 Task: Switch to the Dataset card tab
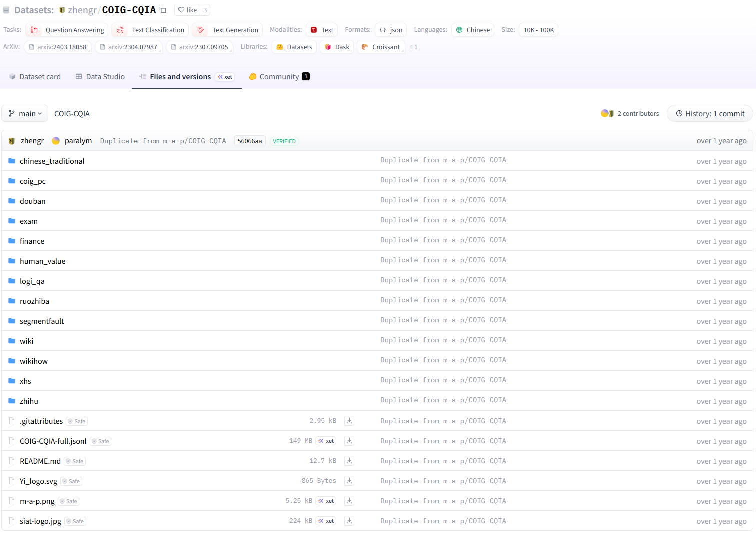coord(35,76)
